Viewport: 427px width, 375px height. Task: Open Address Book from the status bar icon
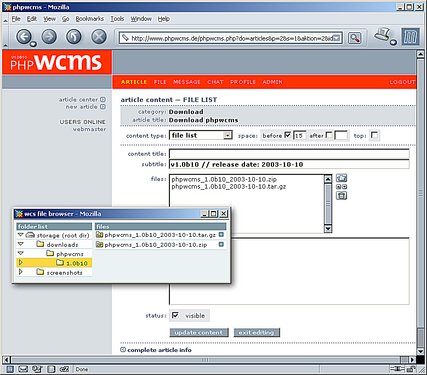point(51,369)
